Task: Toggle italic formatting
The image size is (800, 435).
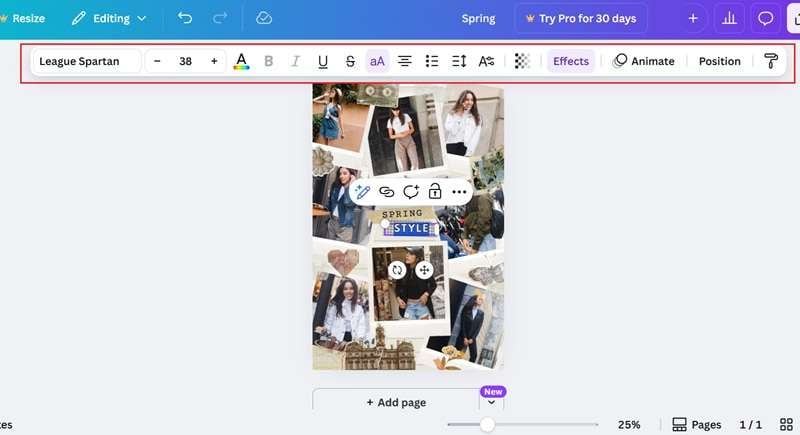Action: 295,61
